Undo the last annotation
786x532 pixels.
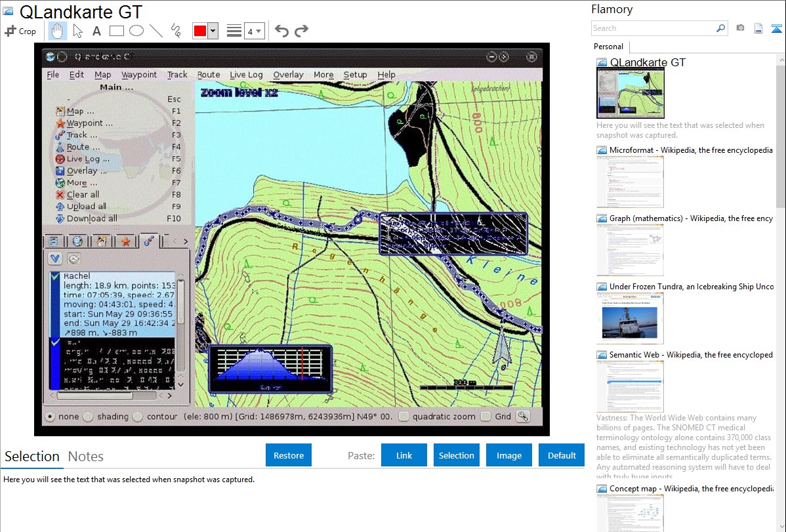[x=281, y=31]
